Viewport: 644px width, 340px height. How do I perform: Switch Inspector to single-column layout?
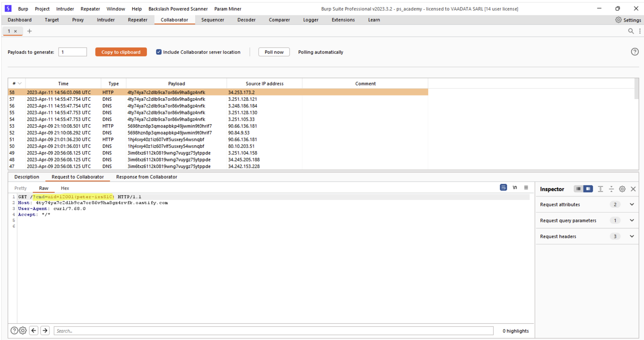click(x=578, y=189)
